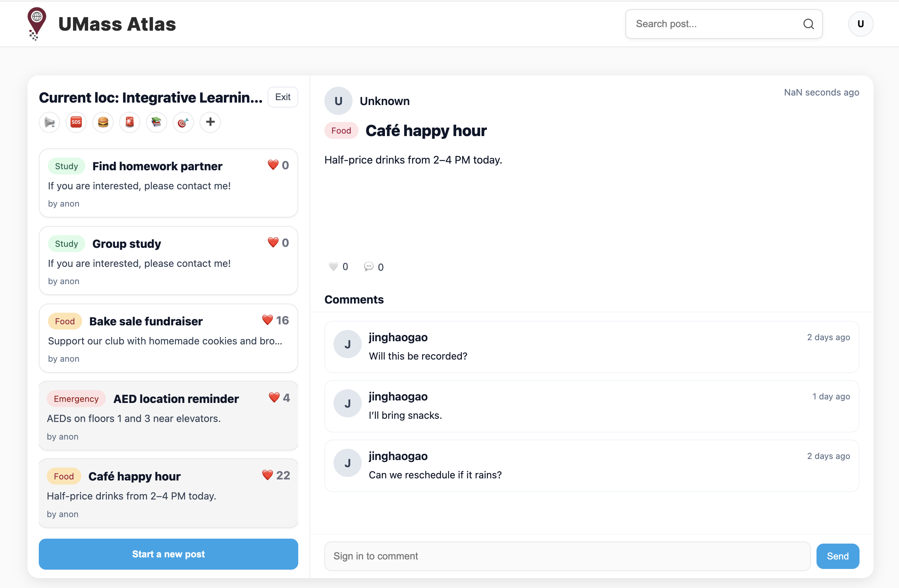Filter posts by books study icon
Viewport: 899px width, 588px height.
tap(157, 122)
